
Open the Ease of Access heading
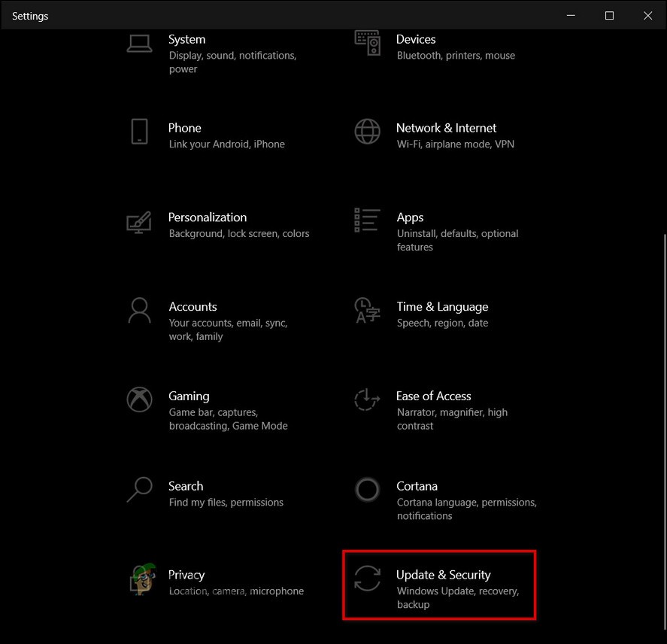pos(433,396)
